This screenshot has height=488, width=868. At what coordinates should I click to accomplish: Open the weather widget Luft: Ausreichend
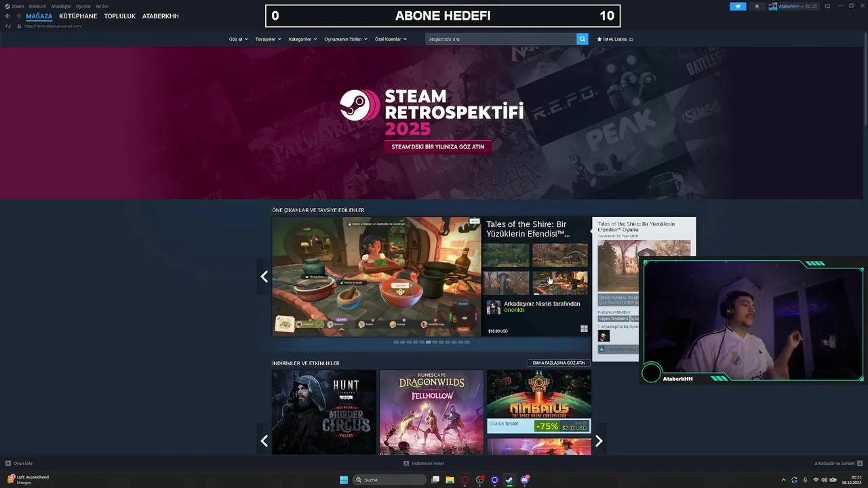tap(28, 479)
